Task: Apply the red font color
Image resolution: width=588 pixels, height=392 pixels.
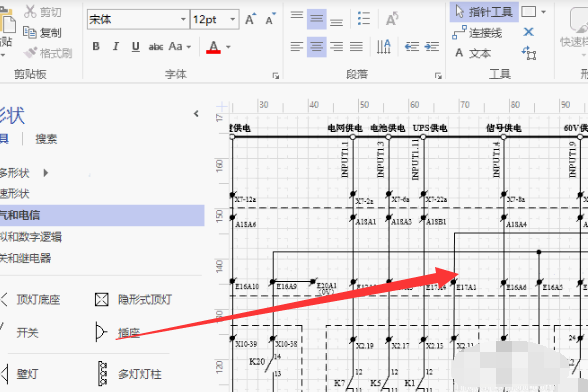Action: tap(213, 47)
